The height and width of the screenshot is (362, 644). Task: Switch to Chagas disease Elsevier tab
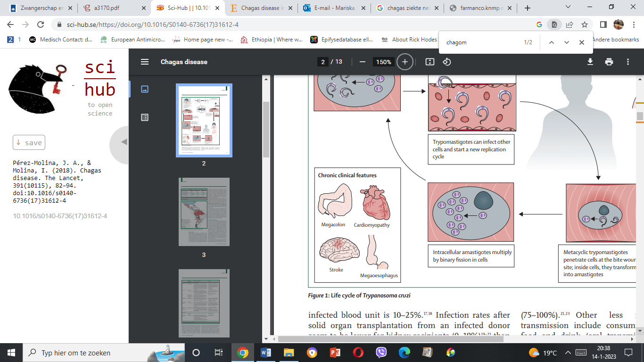click(x=261, y=8)
